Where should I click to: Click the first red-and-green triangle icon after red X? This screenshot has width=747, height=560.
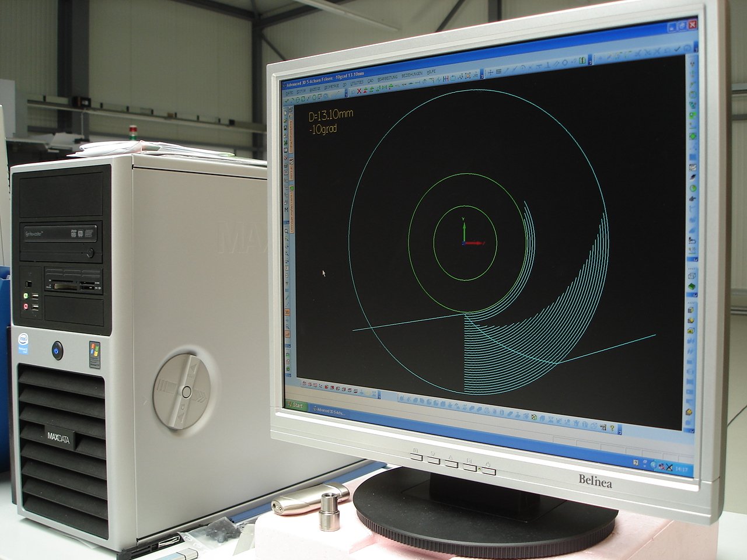pyautogui.click(x=365, y=90)
